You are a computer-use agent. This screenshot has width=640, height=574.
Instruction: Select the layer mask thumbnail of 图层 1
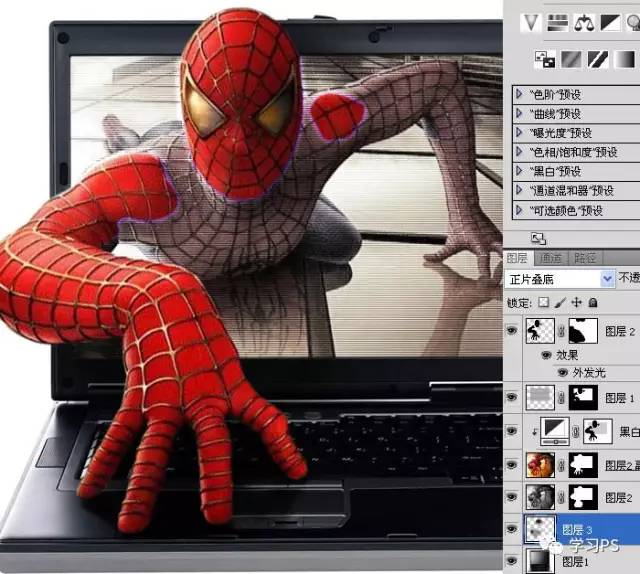pos(583,398)
